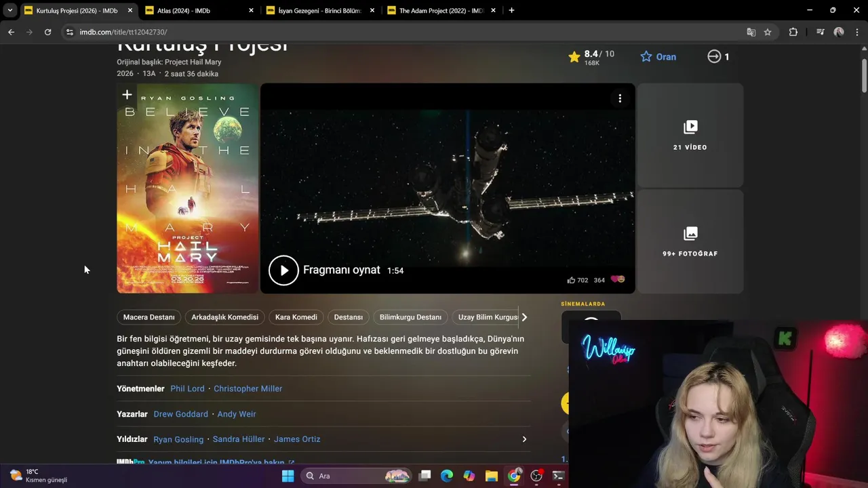View site information icon in address bar
This screenshot has height=488, width=868.
pos(68,32)
